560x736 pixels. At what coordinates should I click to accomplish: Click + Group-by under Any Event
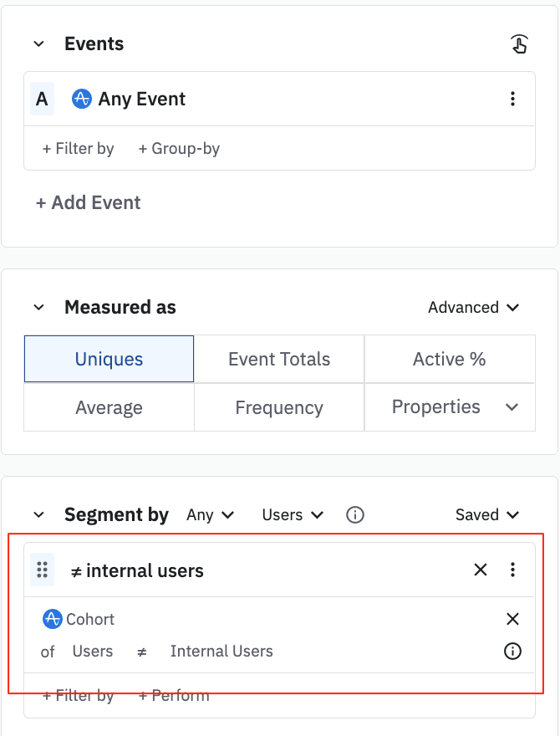point(179,149)
